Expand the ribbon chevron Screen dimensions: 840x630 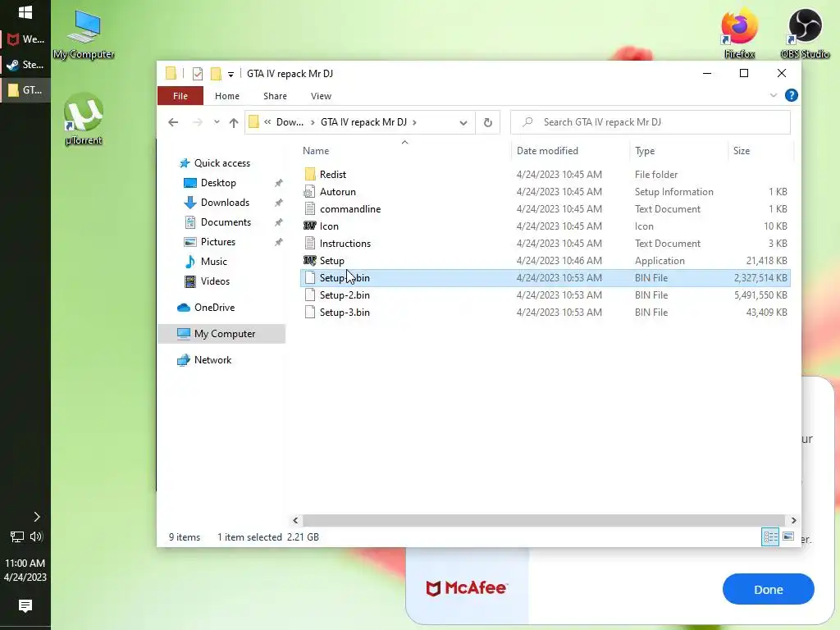(x=774, y=95)
